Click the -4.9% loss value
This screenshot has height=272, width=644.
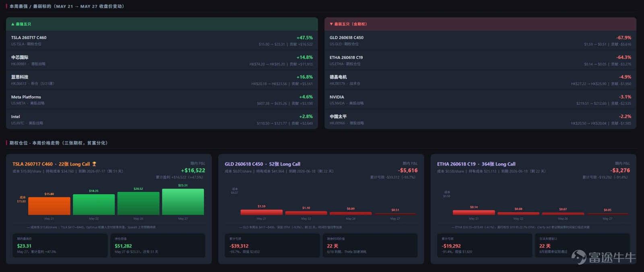(625, 77)
